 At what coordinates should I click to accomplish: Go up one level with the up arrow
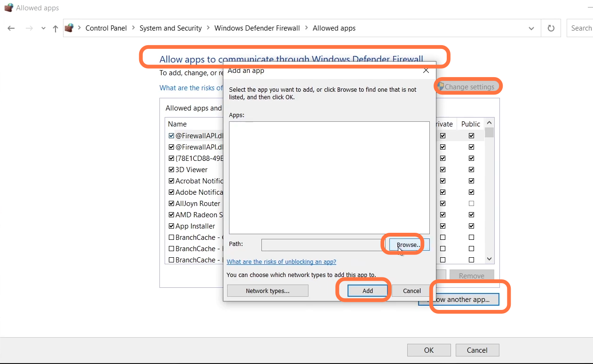[55, 28]
